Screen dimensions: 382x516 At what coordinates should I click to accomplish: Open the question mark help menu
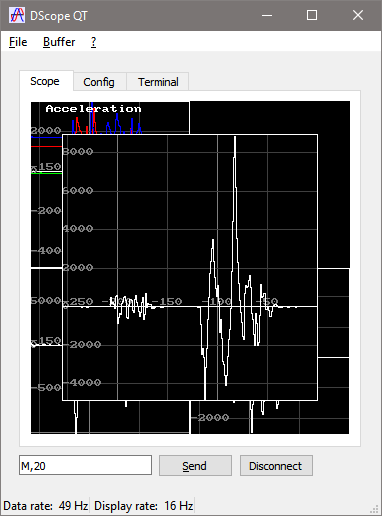pos(93,42)
